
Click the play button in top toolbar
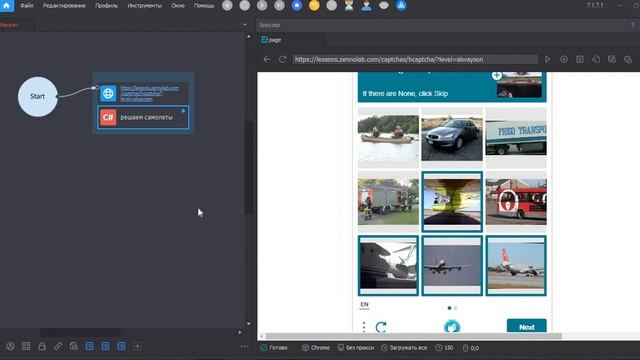coord(262,5)
